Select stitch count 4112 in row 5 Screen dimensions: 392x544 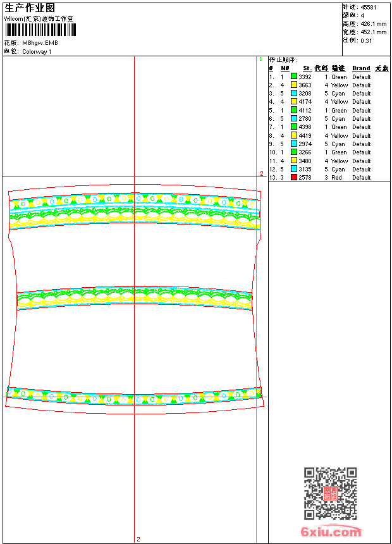(x=305, y=111)
